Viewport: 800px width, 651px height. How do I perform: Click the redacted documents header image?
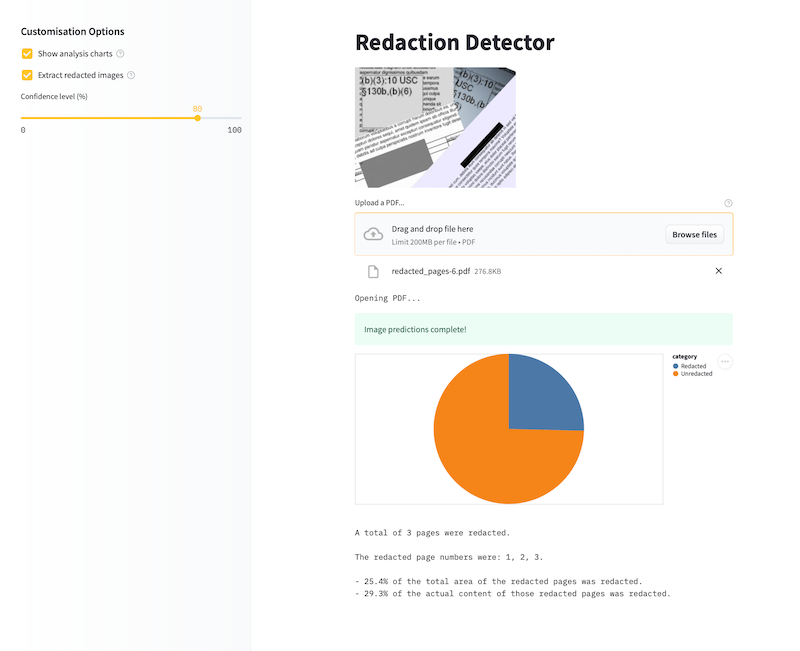tap(435, 127)
